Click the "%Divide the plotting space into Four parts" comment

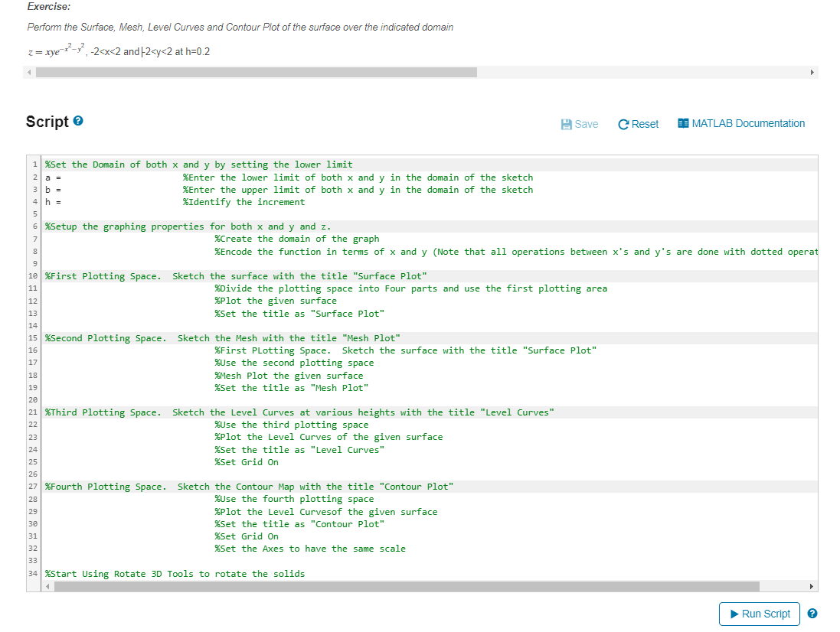pos(411,288)
